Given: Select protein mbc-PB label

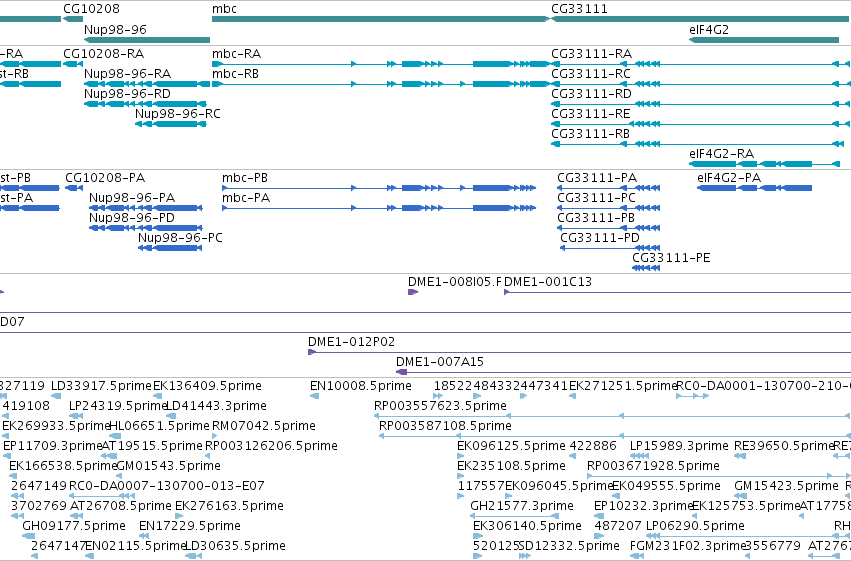Looking at the screenshot, I should click(245, 178).
